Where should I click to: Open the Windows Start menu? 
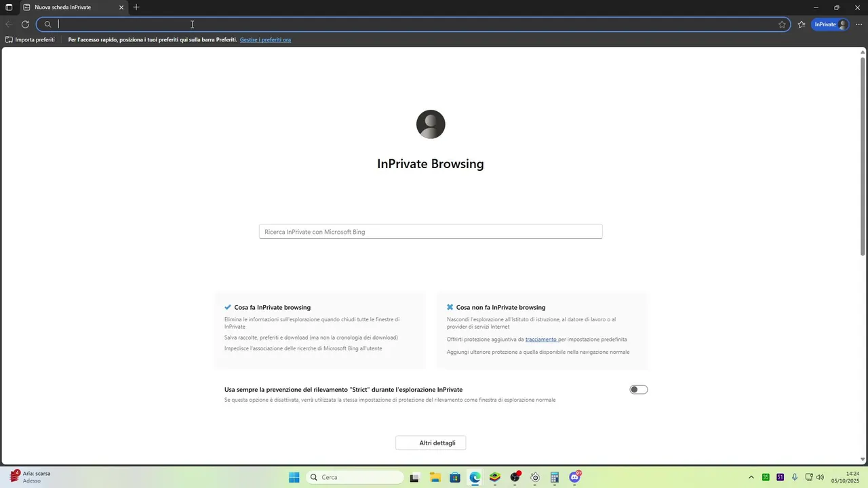(294, 478)
